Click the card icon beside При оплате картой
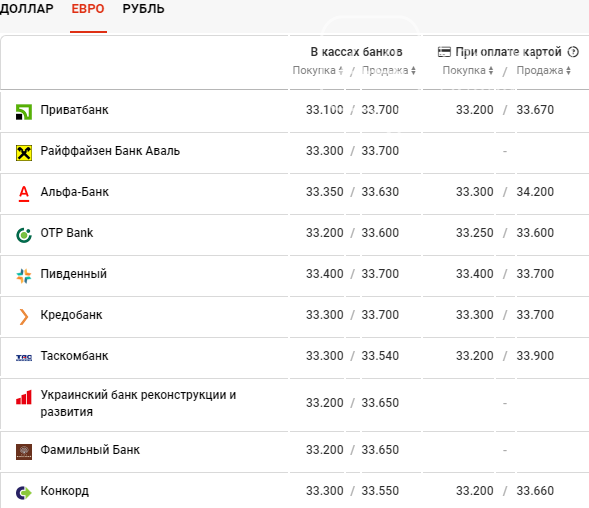This screenshot has width=589, height=508. [444, 52]
